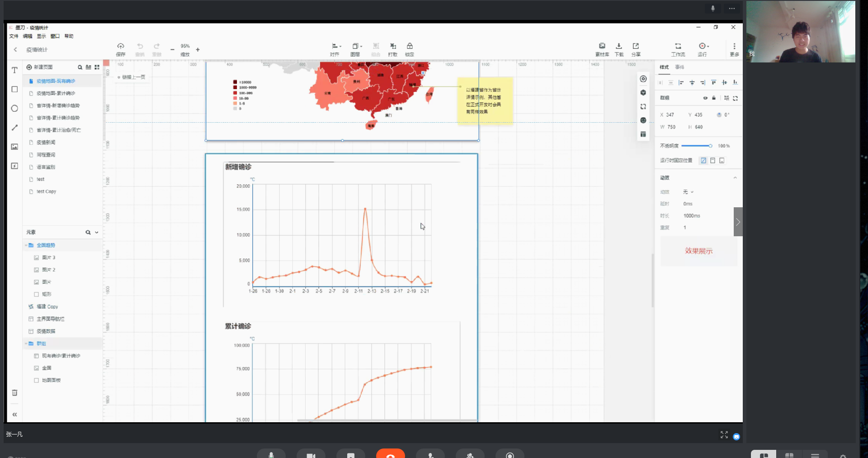The height and width of the screenshot is (458, 868).
Task: Adjust the 不透明度 opacity slider
Action: (x=697, y=146)
